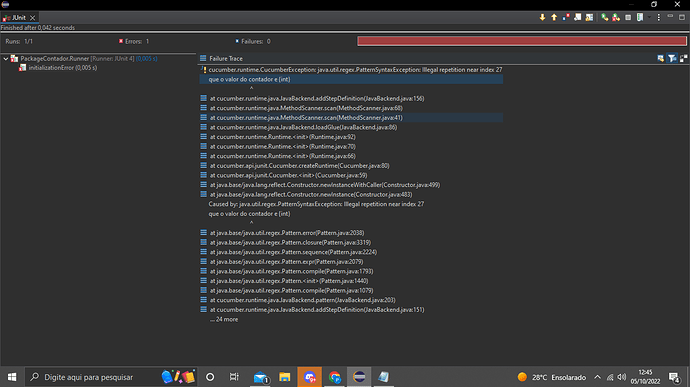690x387 pixels.
Task: Show Stack Trace in Console View icon
Action: [x=661, y=58]
